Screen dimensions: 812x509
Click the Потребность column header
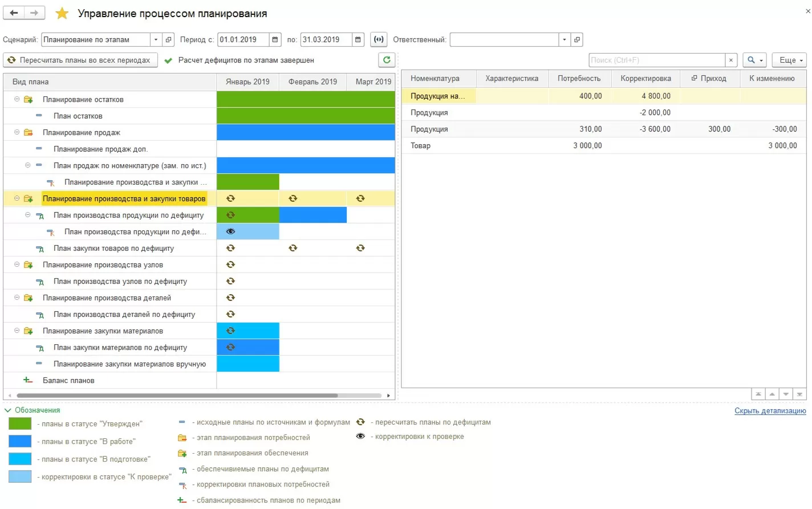click(579, 78)
